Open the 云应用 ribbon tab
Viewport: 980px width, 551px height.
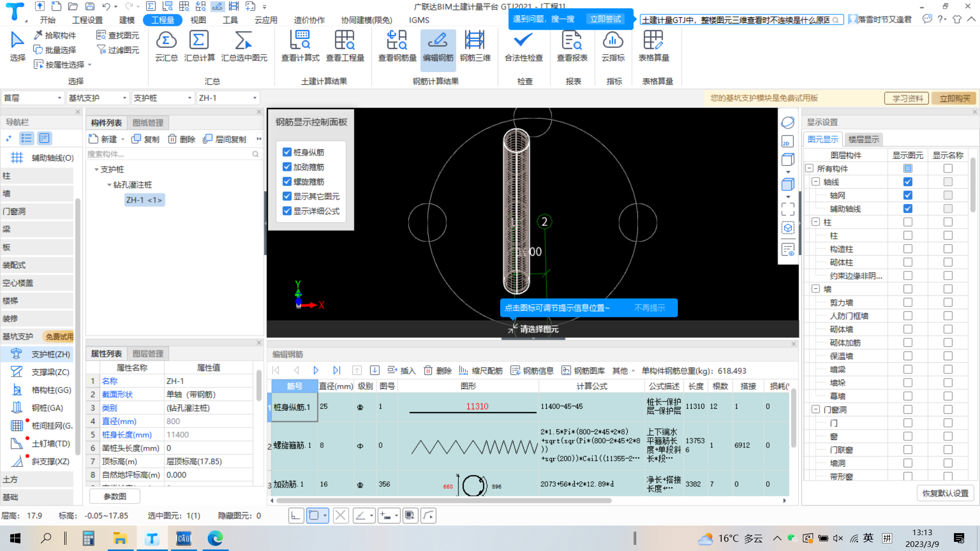[266, 20]
